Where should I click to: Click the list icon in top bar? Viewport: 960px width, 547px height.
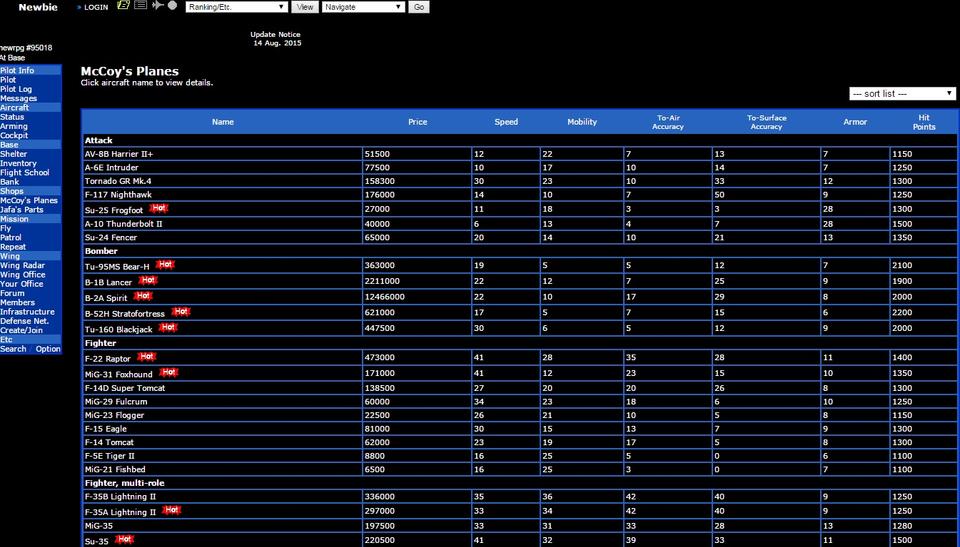pos(141,6)
